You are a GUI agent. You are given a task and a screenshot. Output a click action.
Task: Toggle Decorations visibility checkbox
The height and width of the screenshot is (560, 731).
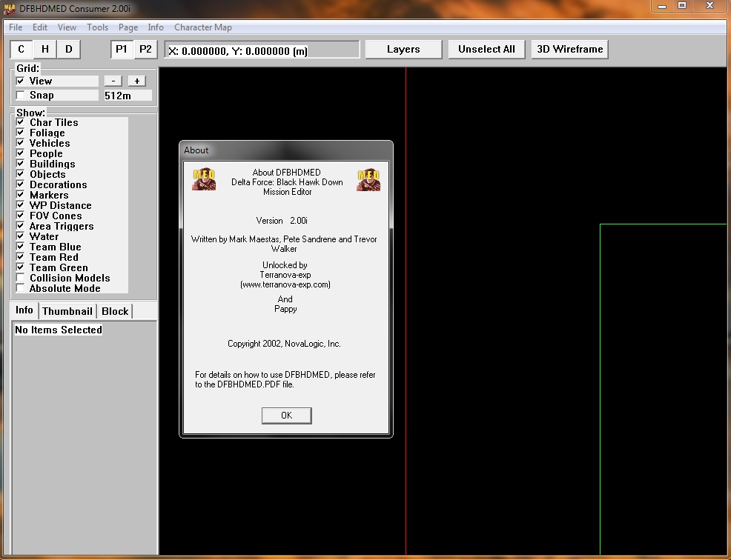20,184
